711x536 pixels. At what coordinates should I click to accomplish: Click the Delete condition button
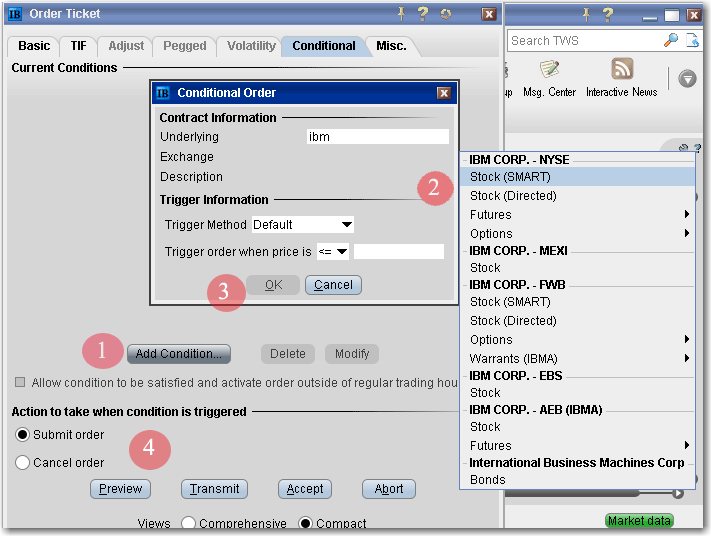pos(287,354)
